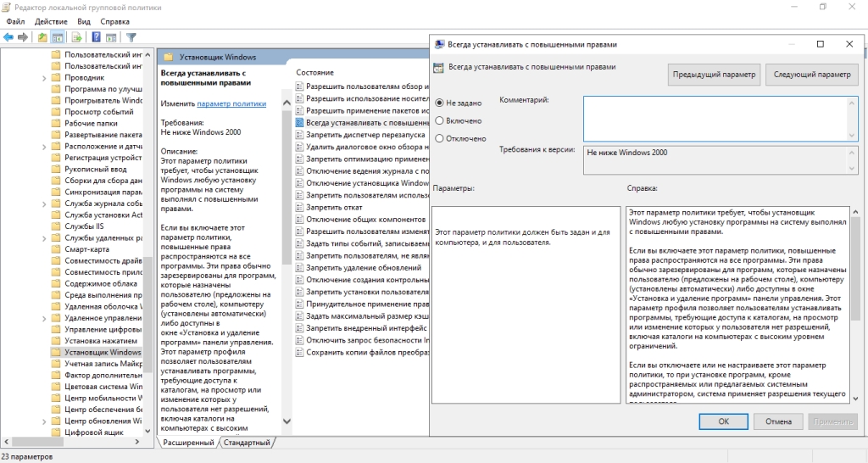Click folder icon of 'Рукописный ввод'
This screenshot has height=463, width=868.
click(x=55, y=169)
